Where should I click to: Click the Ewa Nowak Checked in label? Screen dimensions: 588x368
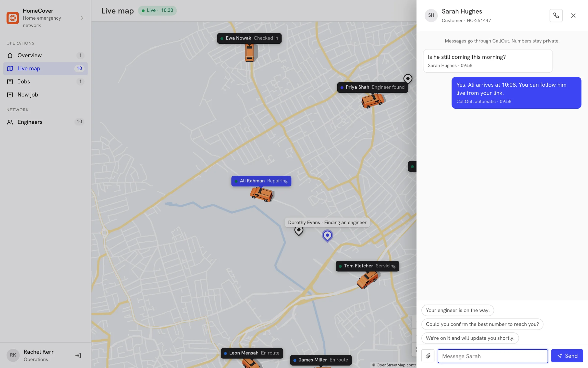click(249, 38)
